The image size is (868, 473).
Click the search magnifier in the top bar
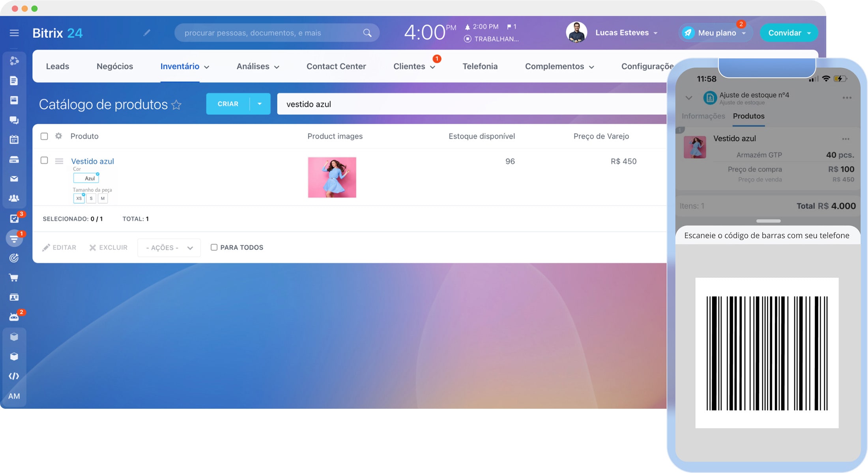click(x=367, y=32)
